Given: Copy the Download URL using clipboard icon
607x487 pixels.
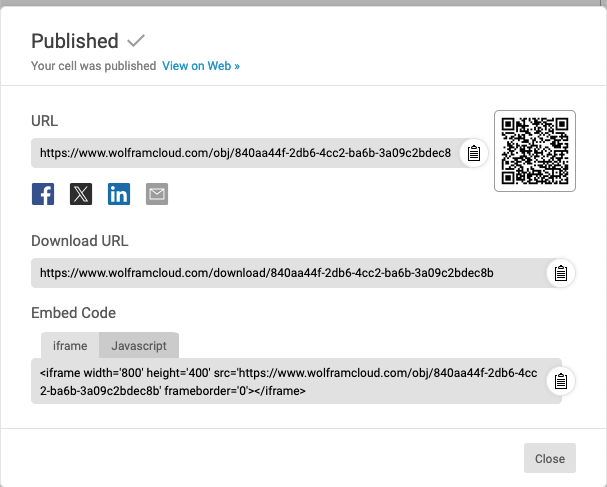Looking at the screenshot, I should [561, 273].
